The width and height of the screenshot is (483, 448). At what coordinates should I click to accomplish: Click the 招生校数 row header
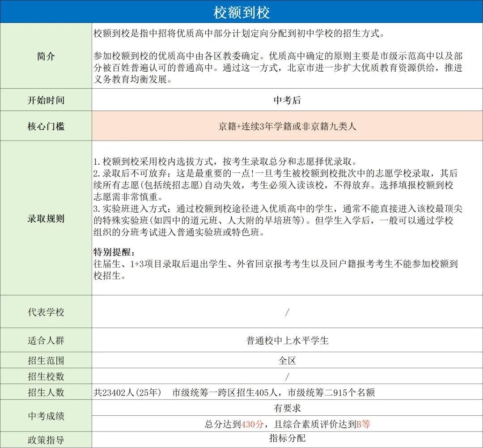(46, 376)
